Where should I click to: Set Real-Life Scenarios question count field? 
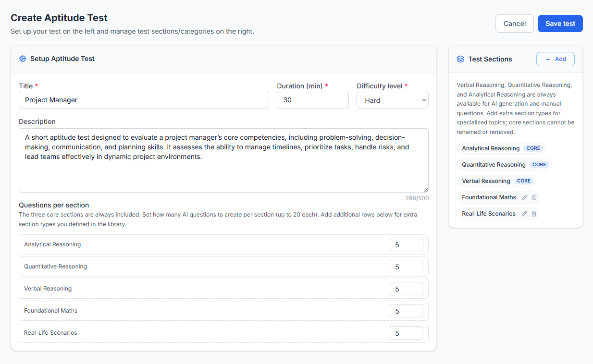pos(406,333)
